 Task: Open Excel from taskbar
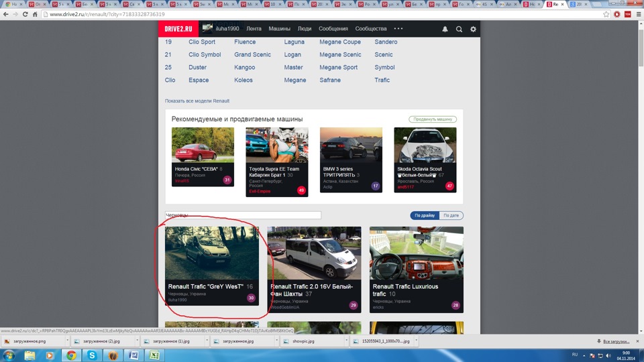coord(154,355)
